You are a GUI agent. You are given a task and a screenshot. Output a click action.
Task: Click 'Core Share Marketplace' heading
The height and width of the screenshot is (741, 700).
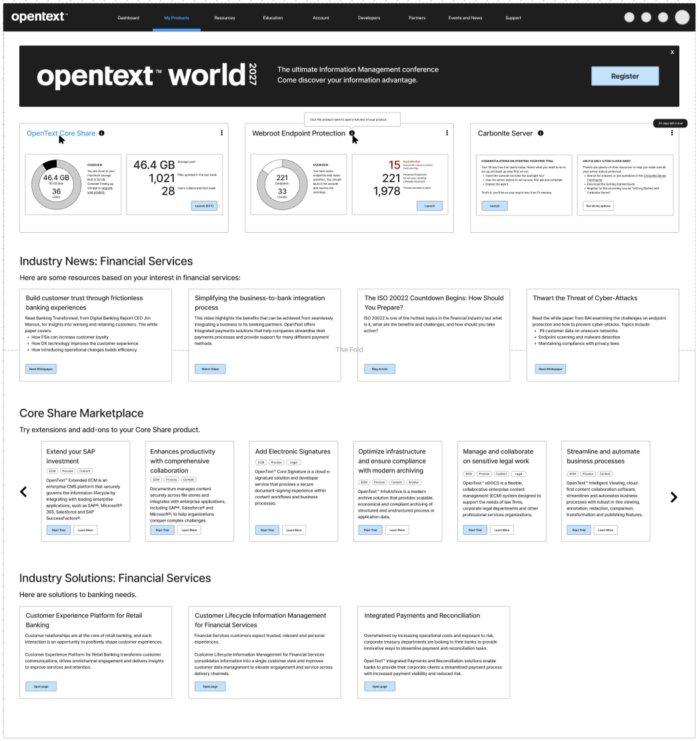[x=81, y=413]
